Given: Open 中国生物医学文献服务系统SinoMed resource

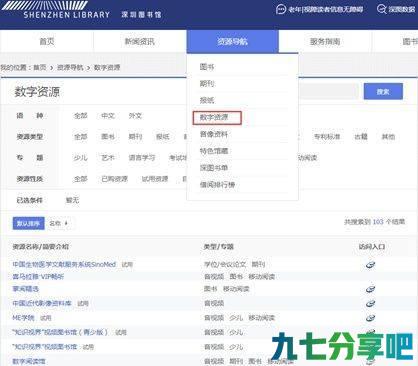Looking at the screenshot, I should point(64,264).
